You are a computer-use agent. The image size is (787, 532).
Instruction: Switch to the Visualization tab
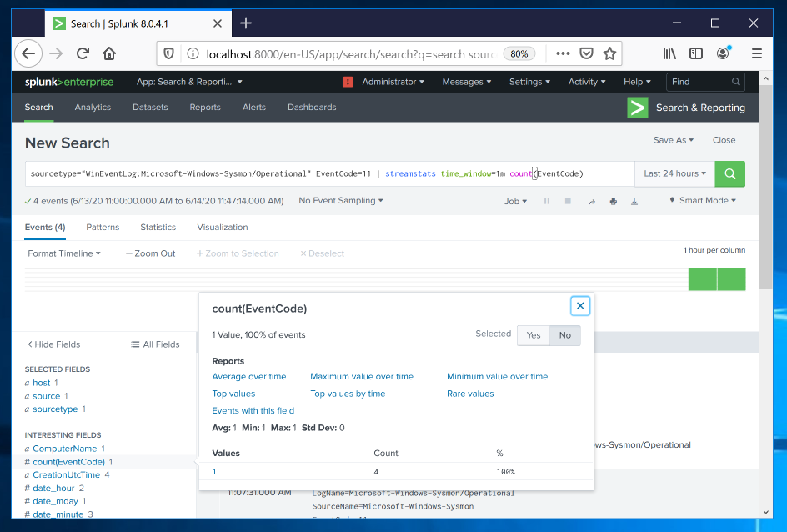click(x=223, y=228)
